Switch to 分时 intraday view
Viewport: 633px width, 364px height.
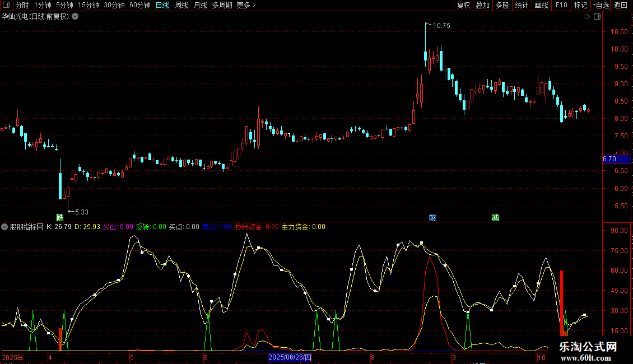[22, 5]
